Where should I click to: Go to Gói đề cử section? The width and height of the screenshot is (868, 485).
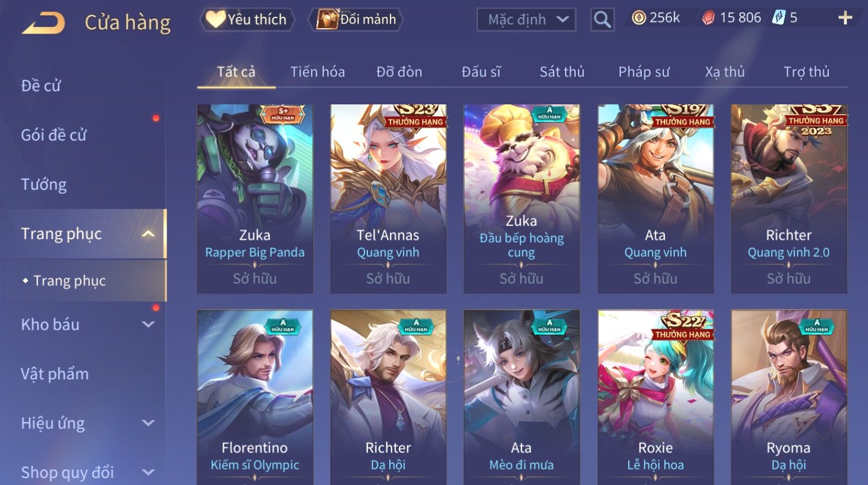coord(54,135)
